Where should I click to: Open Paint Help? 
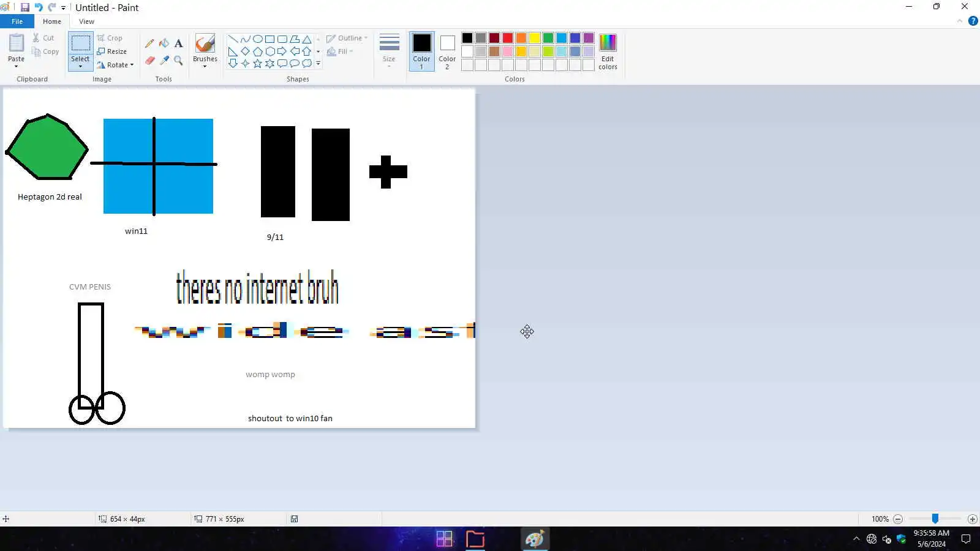[x=973, y=21]
